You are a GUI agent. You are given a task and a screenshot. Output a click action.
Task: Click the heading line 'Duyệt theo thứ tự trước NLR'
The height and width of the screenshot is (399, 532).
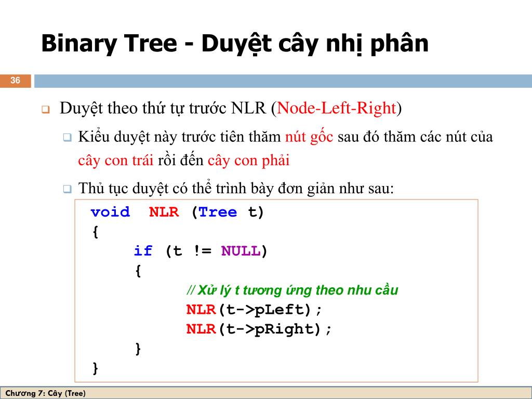(x=231, y=109)
